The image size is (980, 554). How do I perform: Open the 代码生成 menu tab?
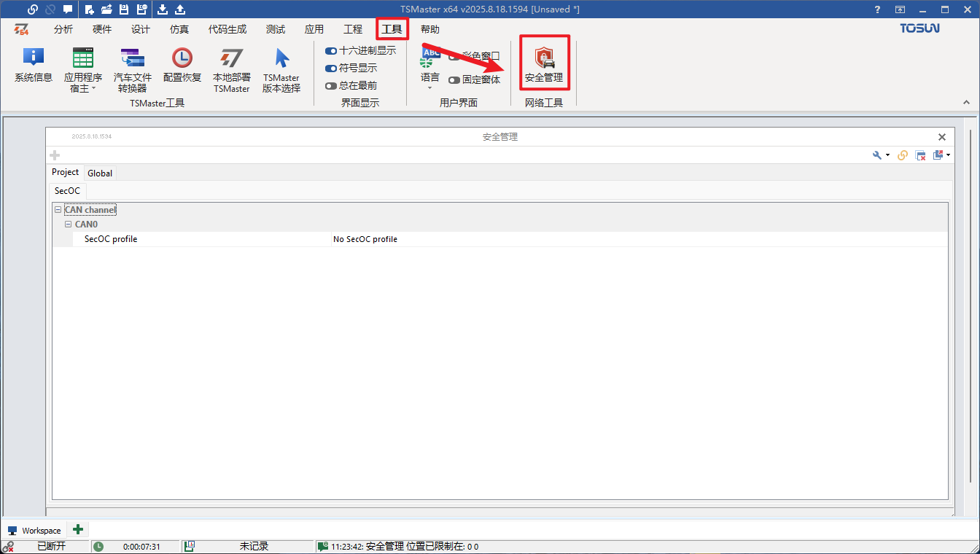tap(227, 29)
